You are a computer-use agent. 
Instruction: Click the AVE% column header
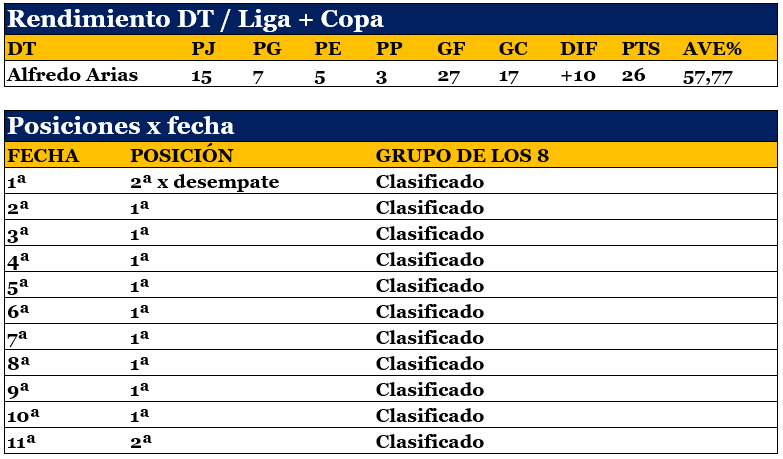click(712, 49)
